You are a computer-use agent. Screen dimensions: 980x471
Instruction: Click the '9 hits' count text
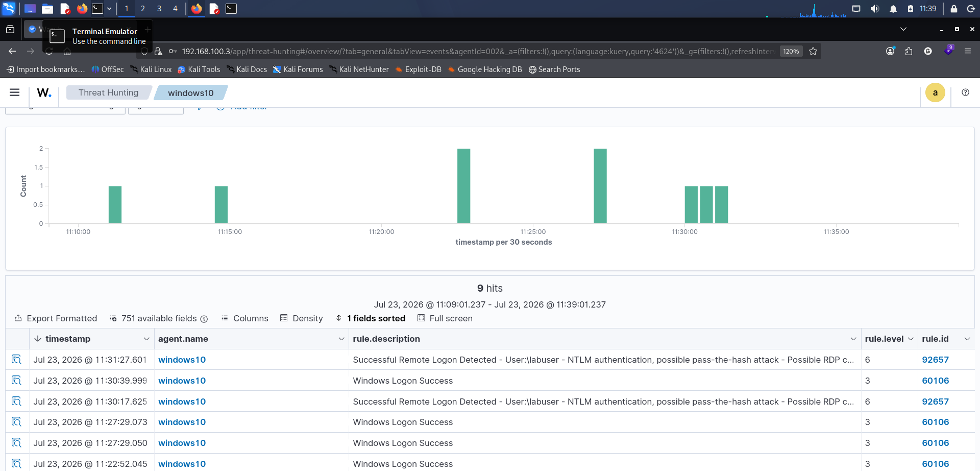[x=490, y=288]
